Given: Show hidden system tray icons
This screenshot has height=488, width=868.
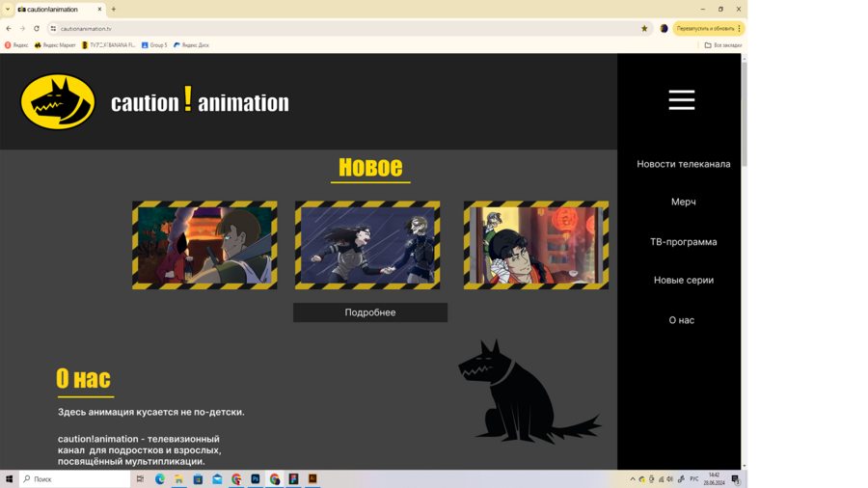Looking at the screenshot, I should (x=633, y=479).
